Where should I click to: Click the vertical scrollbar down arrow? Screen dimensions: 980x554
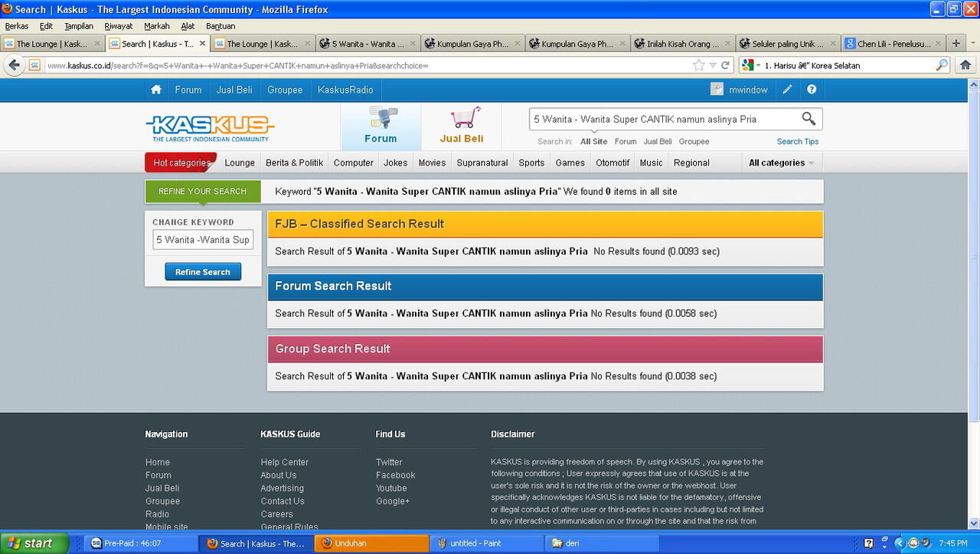(x=974, y=526)
